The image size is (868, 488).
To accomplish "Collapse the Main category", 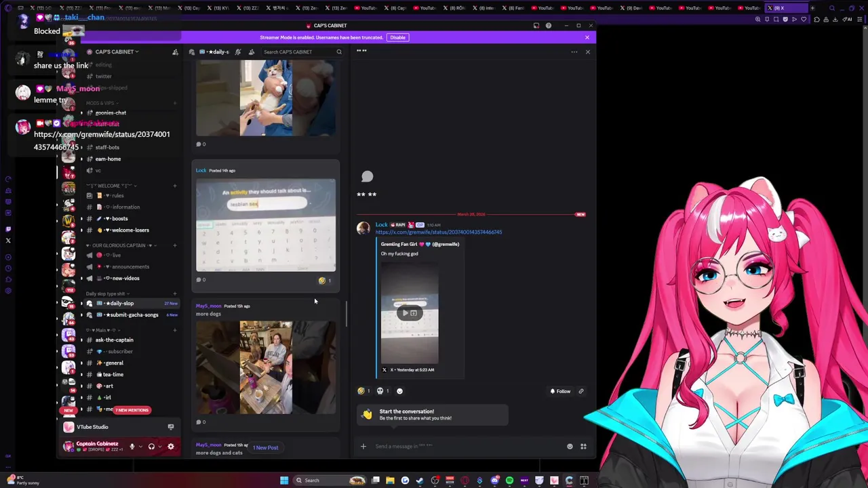I will point(102,330).
